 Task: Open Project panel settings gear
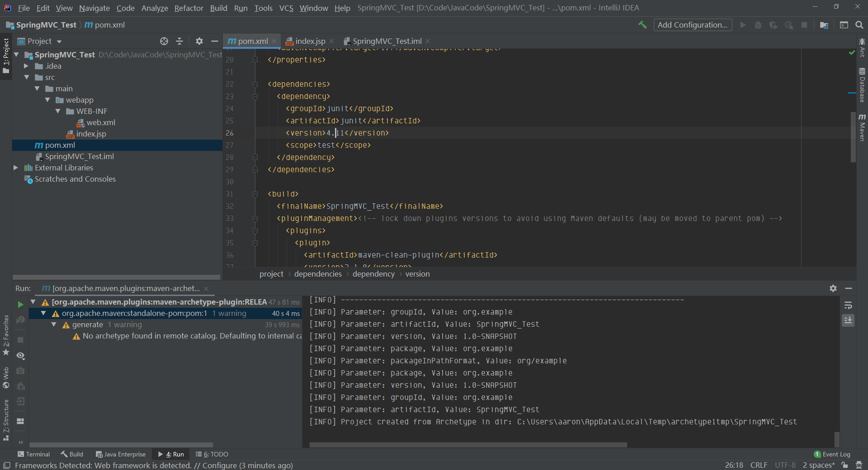click(x=199, y=41)
